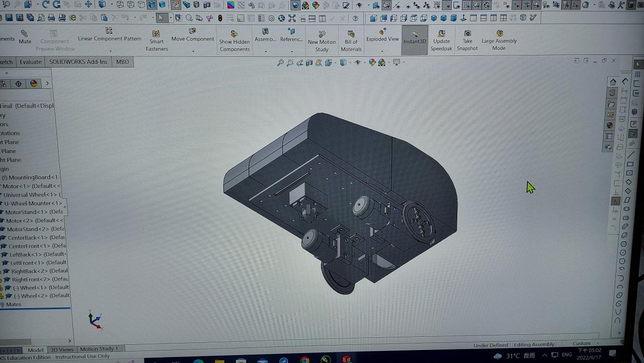Click the Print icon
Viewport: 644px width, 363px height.
(51, 18)
